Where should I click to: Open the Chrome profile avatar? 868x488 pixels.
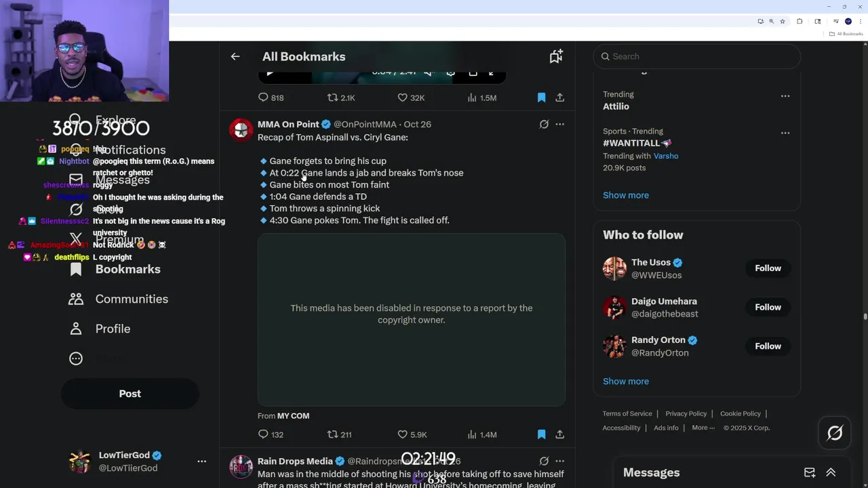[848, 21]
